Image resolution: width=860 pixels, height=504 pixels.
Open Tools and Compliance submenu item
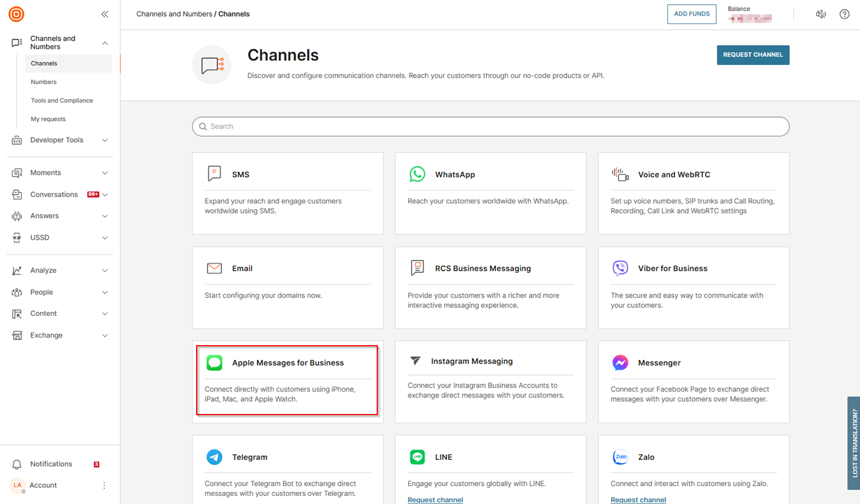point(62,100)
